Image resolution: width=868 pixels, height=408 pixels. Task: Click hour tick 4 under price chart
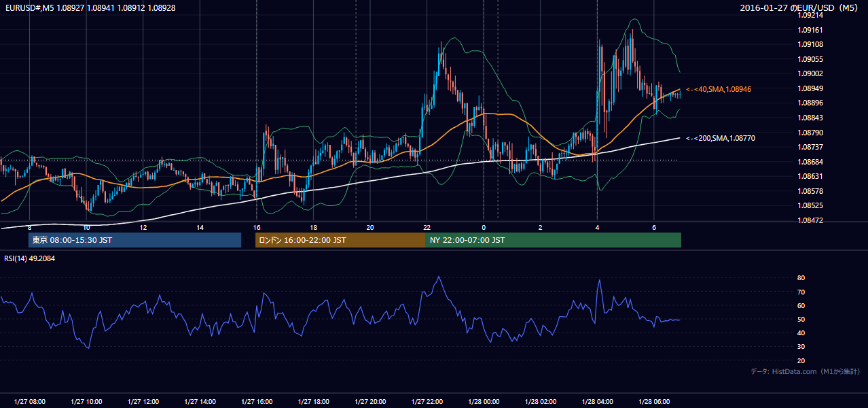click(597, 227)
